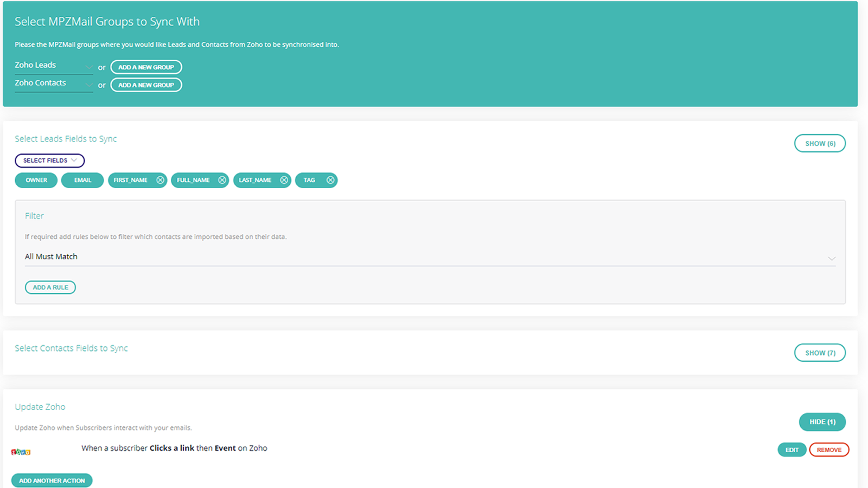Remove the FULL_NAME field tag
Screen dimensions: 868x488
click(222, 180)
